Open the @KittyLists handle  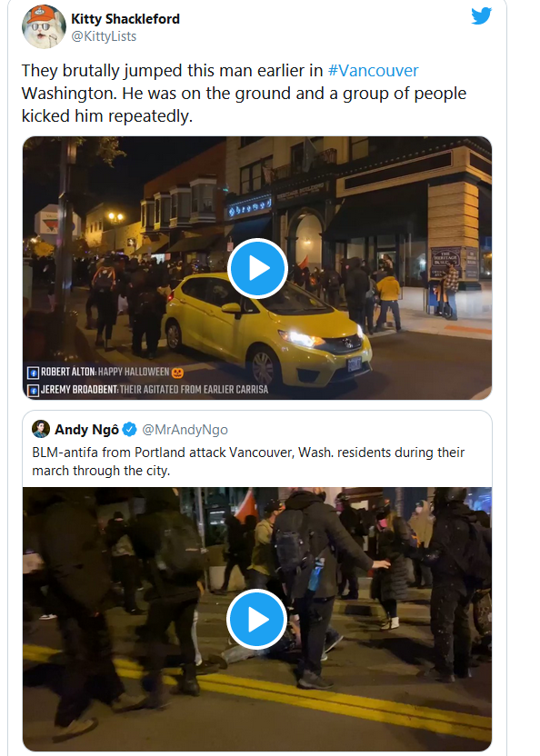pyautogui.click(x=104, y=36)
